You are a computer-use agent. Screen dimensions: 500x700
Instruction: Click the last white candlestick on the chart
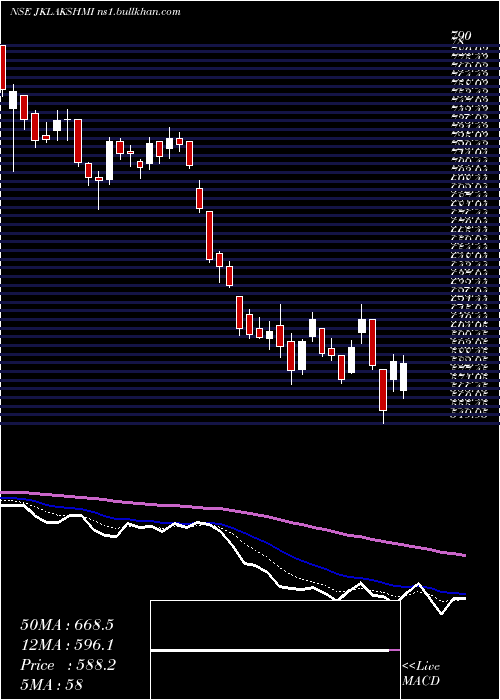pyautogui.click(x=404, y=377)
